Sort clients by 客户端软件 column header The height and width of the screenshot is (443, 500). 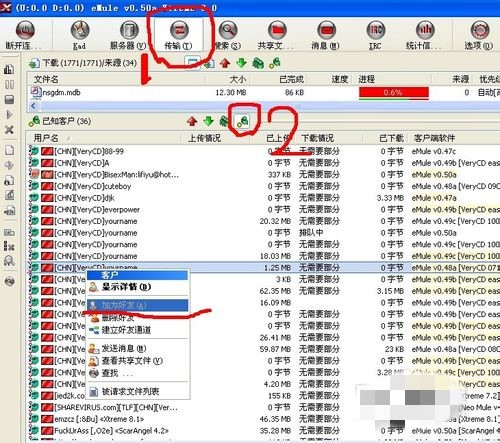tap(454, 138)
